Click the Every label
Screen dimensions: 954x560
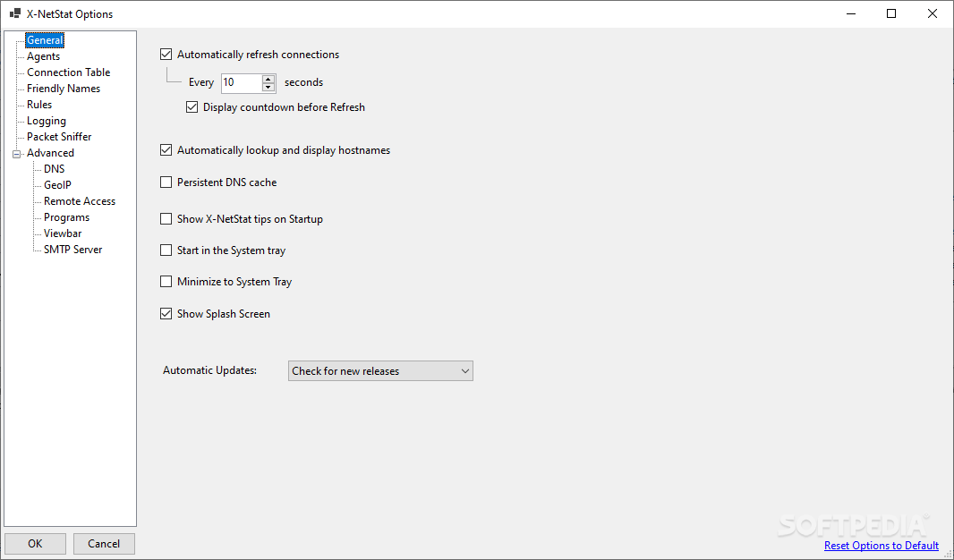click(x=200, y=82)
